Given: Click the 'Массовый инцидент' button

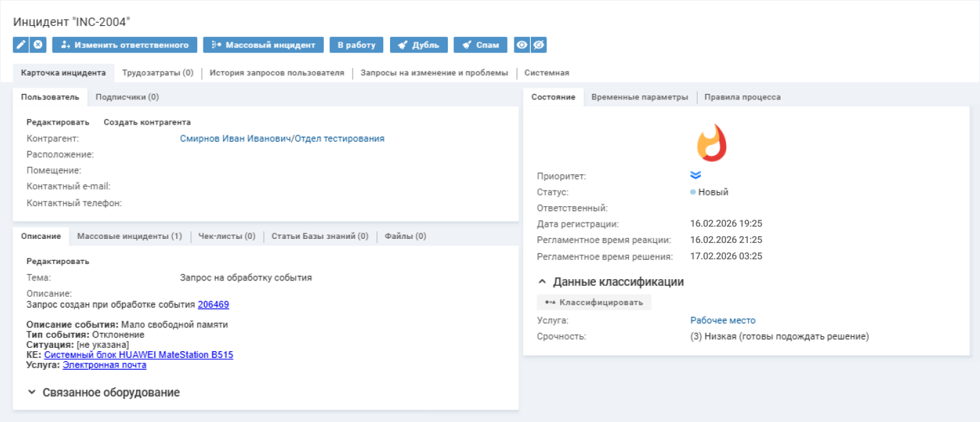Looking at the screenshot, I should coord(263,45).
